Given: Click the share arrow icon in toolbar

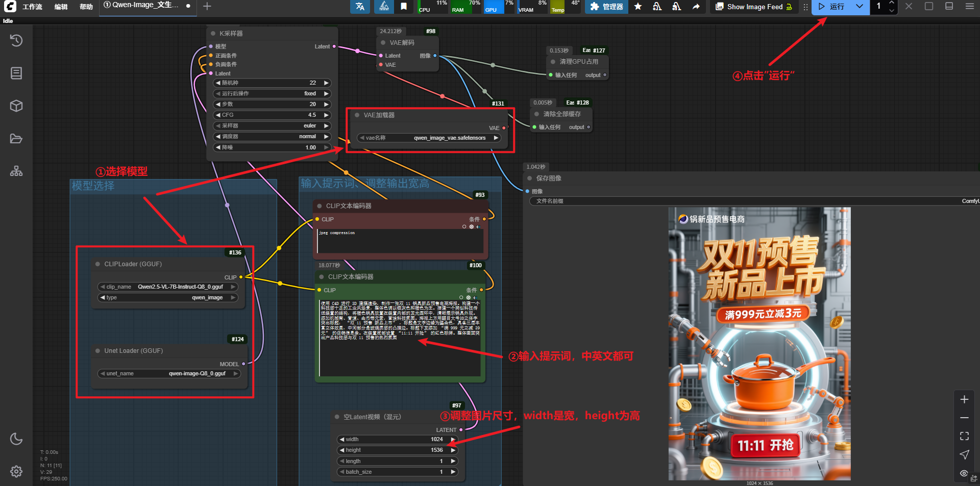Looking at the screenshot, I should tap(696, 7).
